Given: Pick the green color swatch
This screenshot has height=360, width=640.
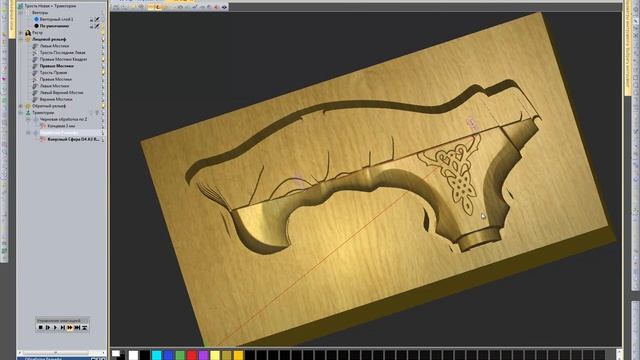Looking at the screenshot, I should [180, 355].
